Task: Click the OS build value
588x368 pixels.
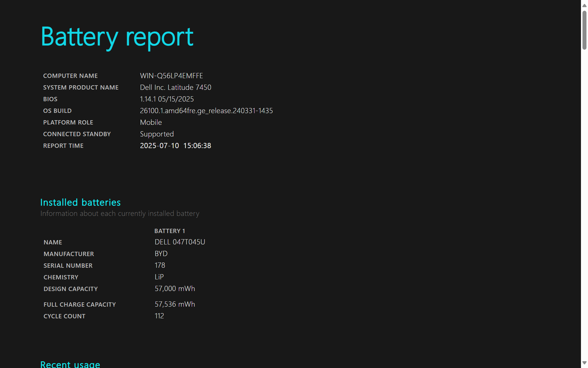Action: pyautogui.click(x=206, y=111)
